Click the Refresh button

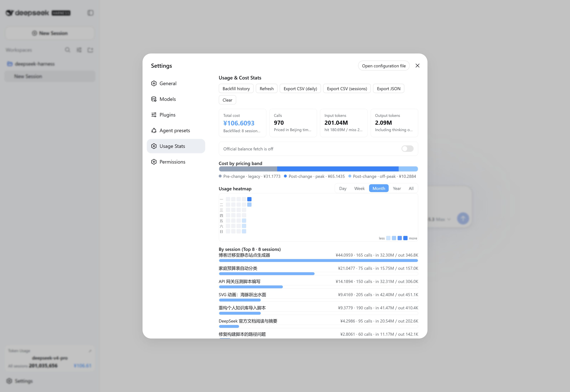pyautogui.click(x=267, y=89)
